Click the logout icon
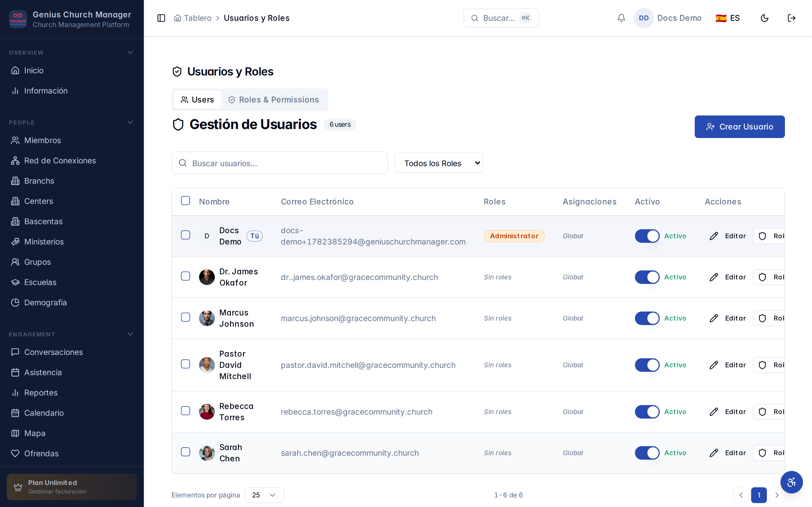This screenshot has width=812, height=507. (791, 18)
